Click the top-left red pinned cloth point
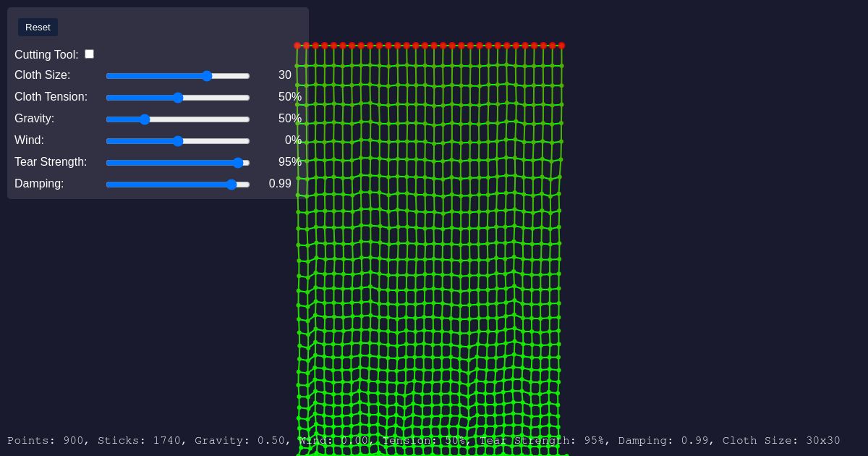 pos(297,46)
